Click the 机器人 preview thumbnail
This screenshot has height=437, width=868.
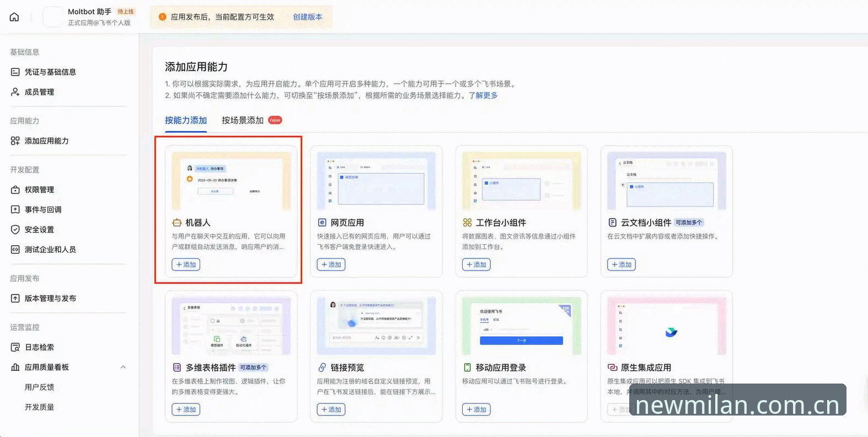pyautogui.click(x=231, y=181)
